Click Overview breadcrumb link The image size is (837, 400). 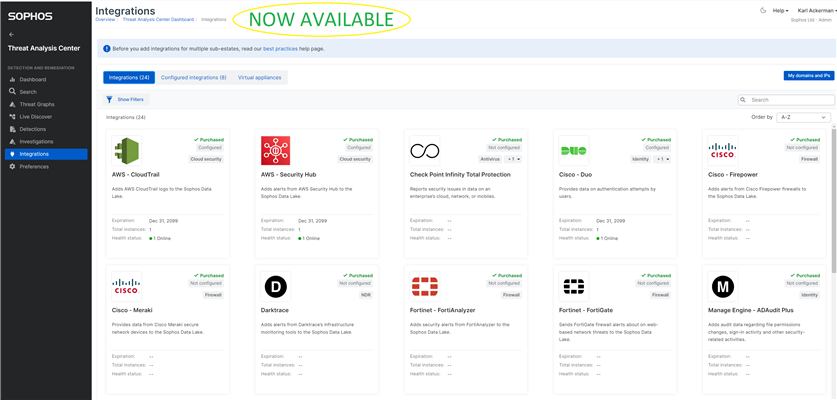105,19
